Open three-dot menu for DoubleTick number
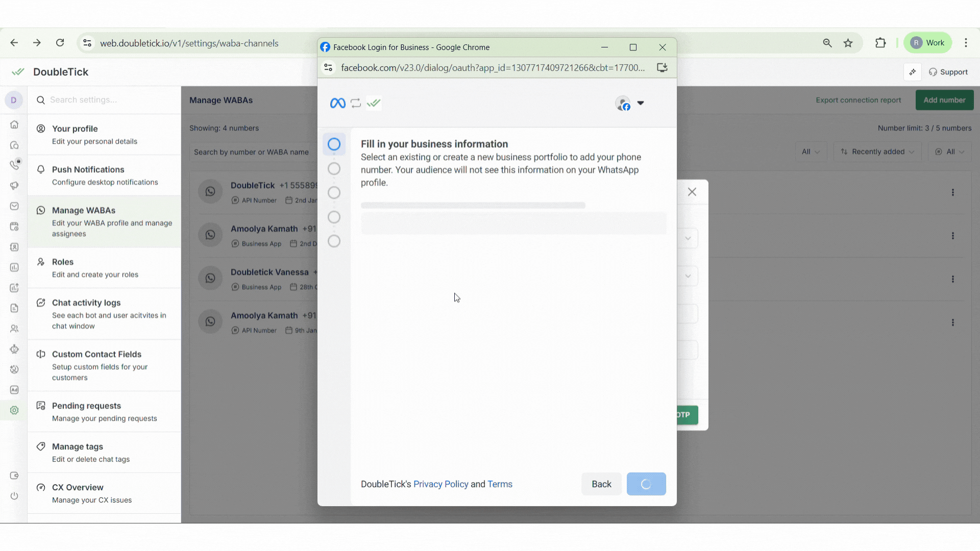980x551 pixels. coord(952,192)
